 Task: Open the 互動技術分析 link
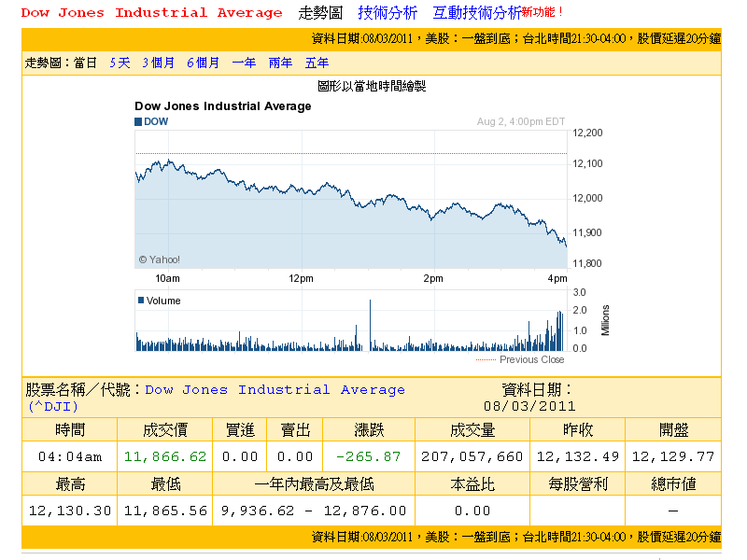point(476,12)
